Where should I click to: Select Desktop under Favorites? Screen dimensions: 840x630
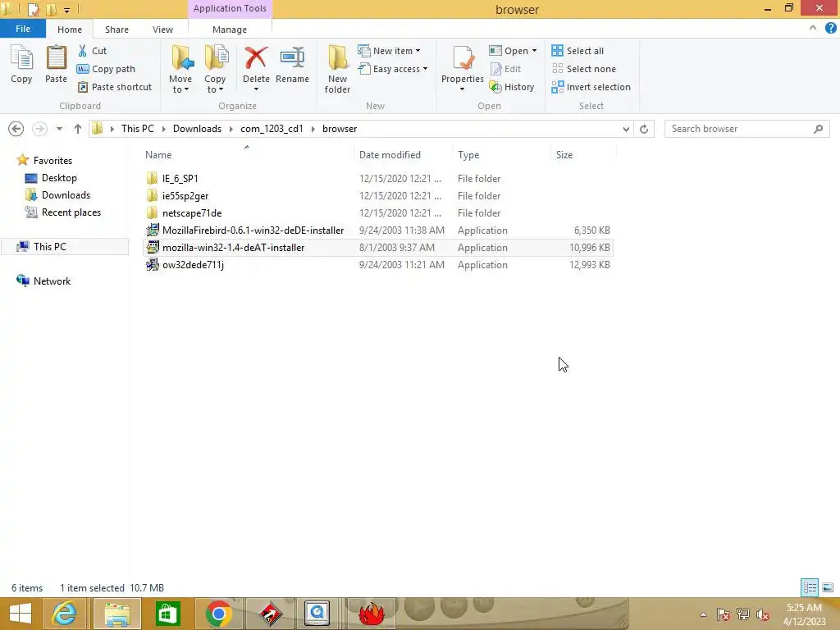click(x=59, y=178)
